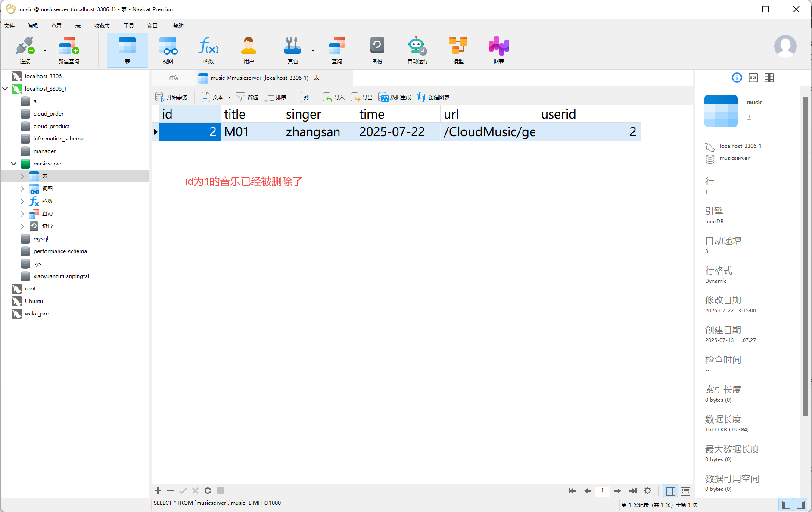
Task: Go to the next page of records
Action: click(x=617, y=490)
